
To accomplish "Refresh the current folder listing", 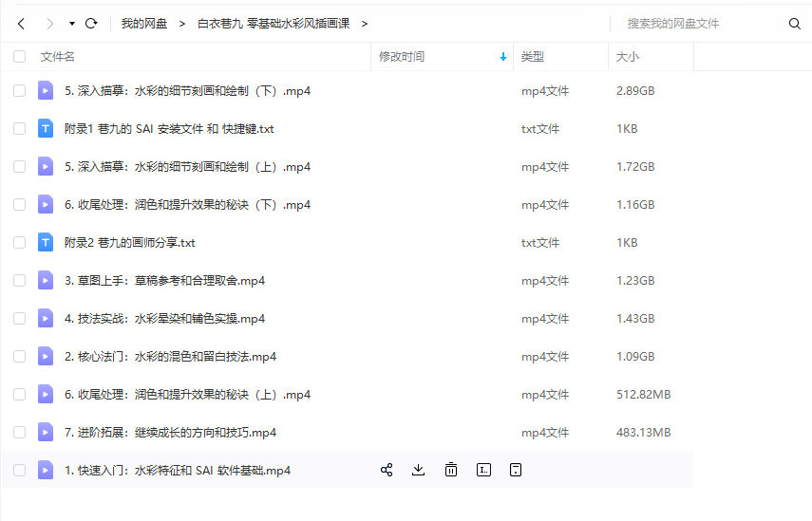I will 91,23.
